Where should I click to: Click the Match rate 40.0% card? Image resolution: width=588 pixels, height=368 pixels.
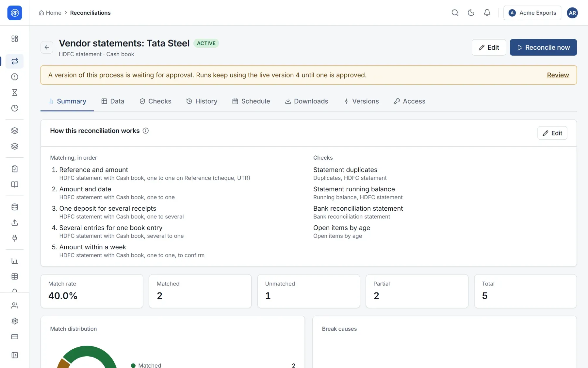point(92,291)
